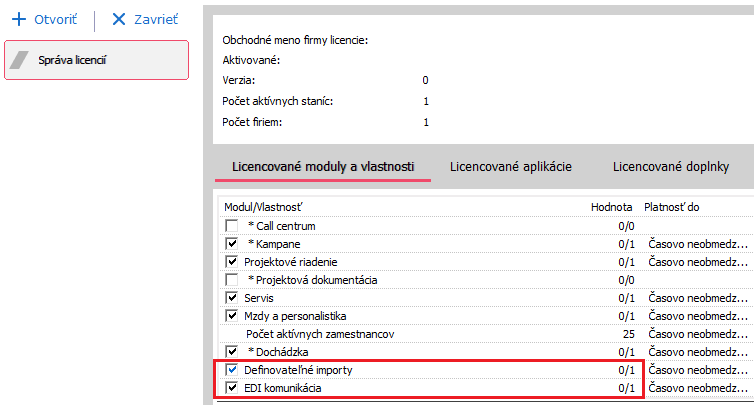Toggle the Definovateľné importy checkbox
Screen dimensions: 754x405
232,370
